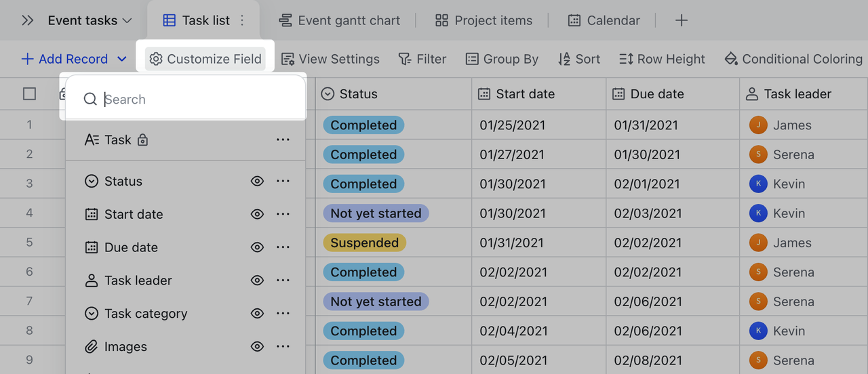Open the Sort options
This screenshot has width=868, height=374.
578,59
